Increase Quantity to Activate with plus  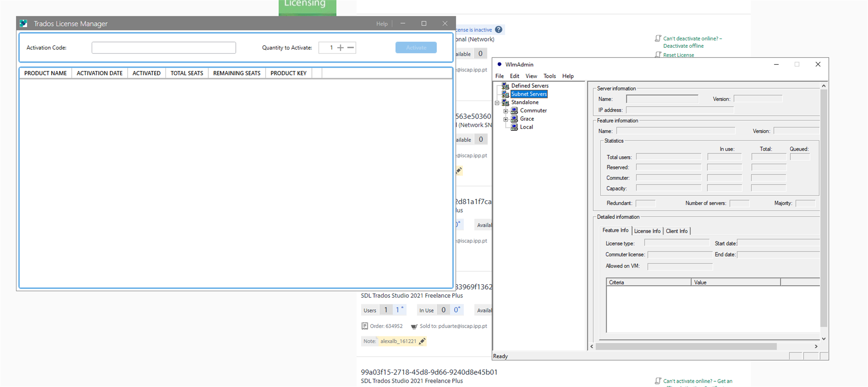(x=340, y=47)
